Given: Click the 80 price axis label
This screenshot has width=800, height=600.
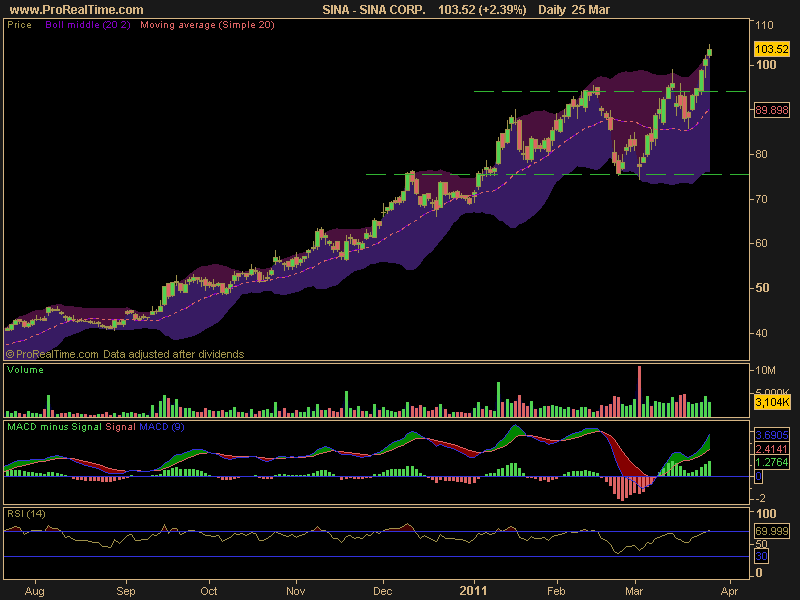Looking at the screenshot, I should coord(761,154).
